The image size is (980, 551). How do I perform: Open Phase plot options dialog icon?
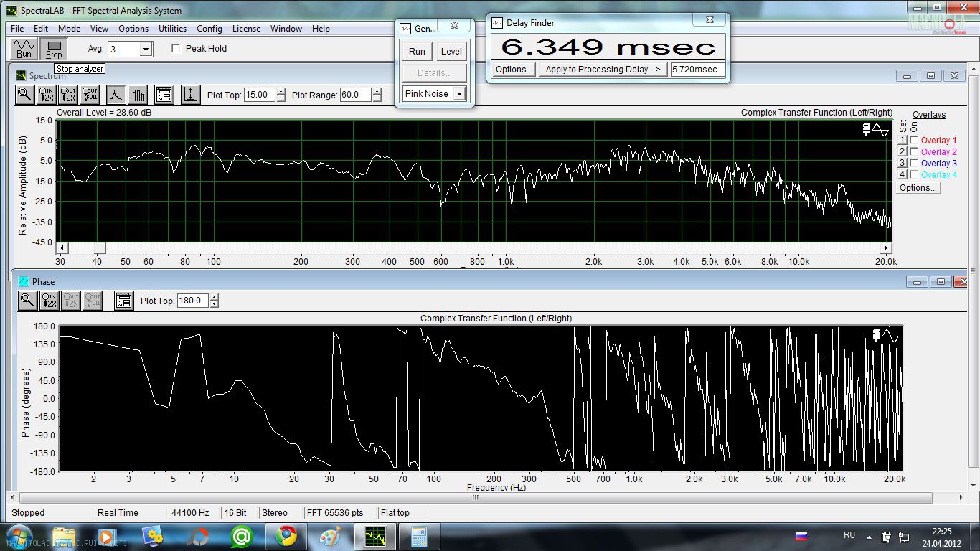click(x=123, y=301)
